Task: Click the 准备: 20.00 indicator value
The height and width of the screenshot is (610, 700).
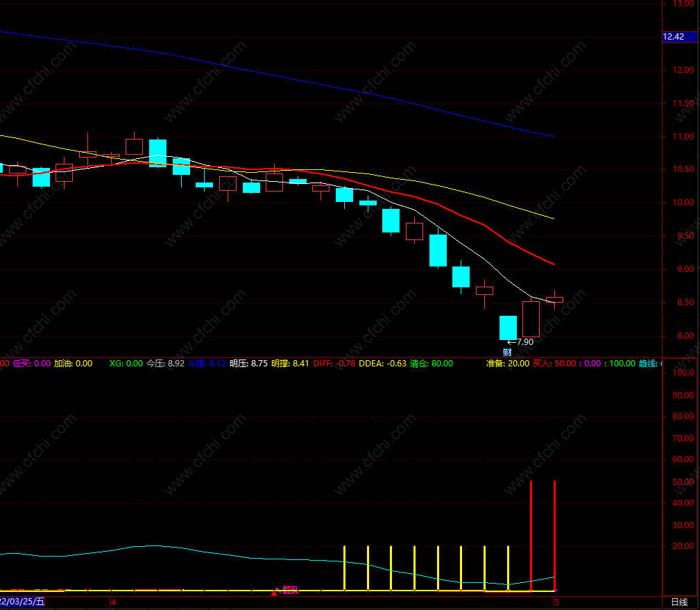Action: pos(508,364)
